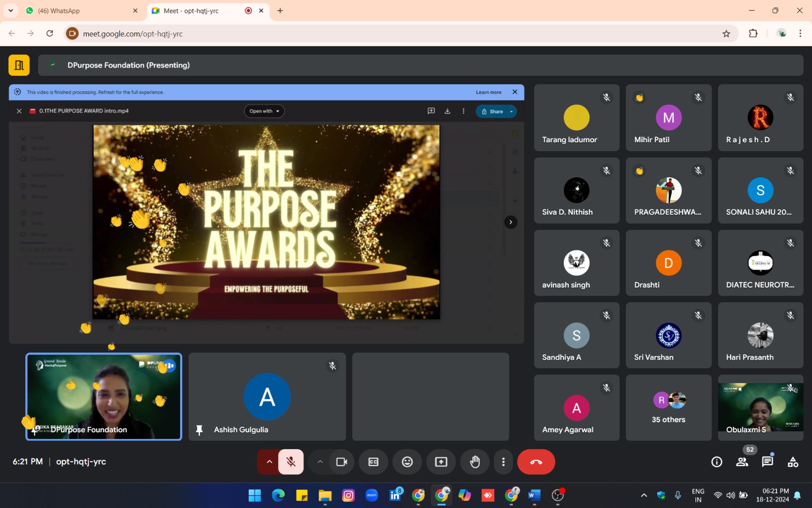Click the Learn more link
The width and height of the screenshot is (812, 508).
pos(488,92)
